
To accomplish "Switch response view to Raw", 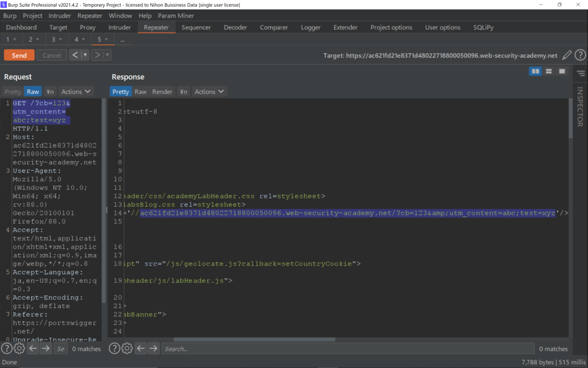I will pyautogui.click(x=141, y=92).
